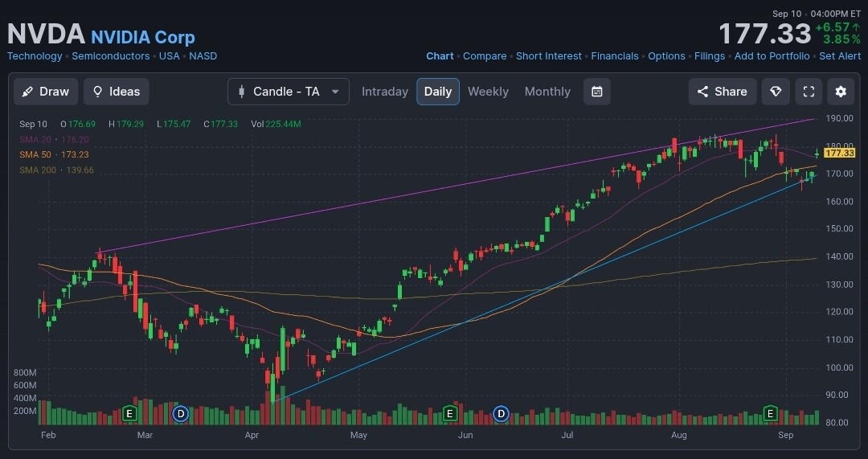The height and width of the screenshot is (459, 868).
Task: Open chart settings gear
Action: click(841, 92)
